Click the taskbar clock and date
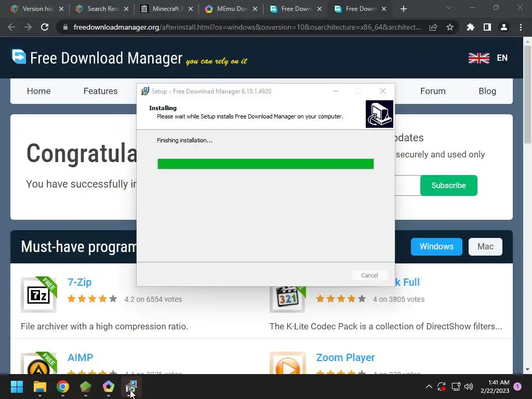The width and height of the screenshot is (532, 399). point(495,387)
